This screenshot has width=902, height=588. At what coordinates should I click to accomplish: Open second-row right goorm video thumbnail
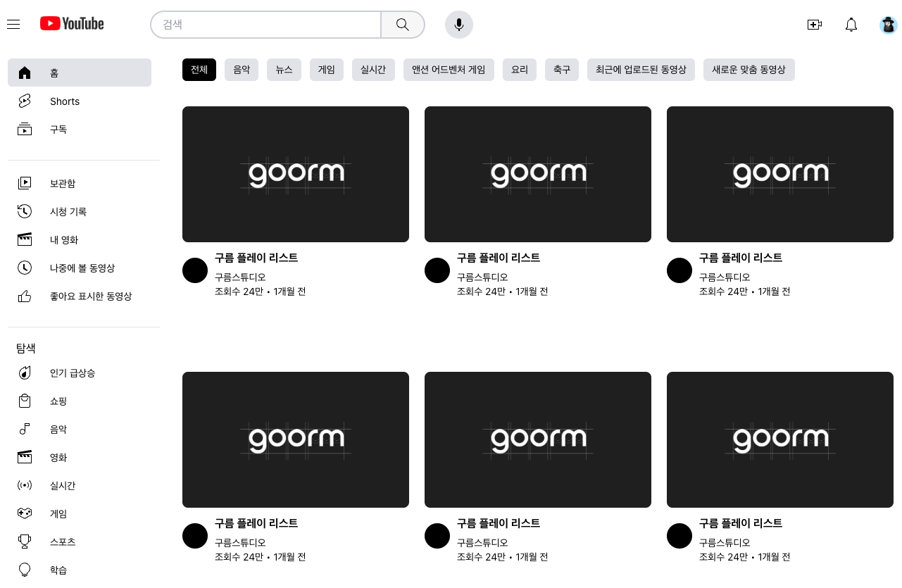click(x=780, y=439)
